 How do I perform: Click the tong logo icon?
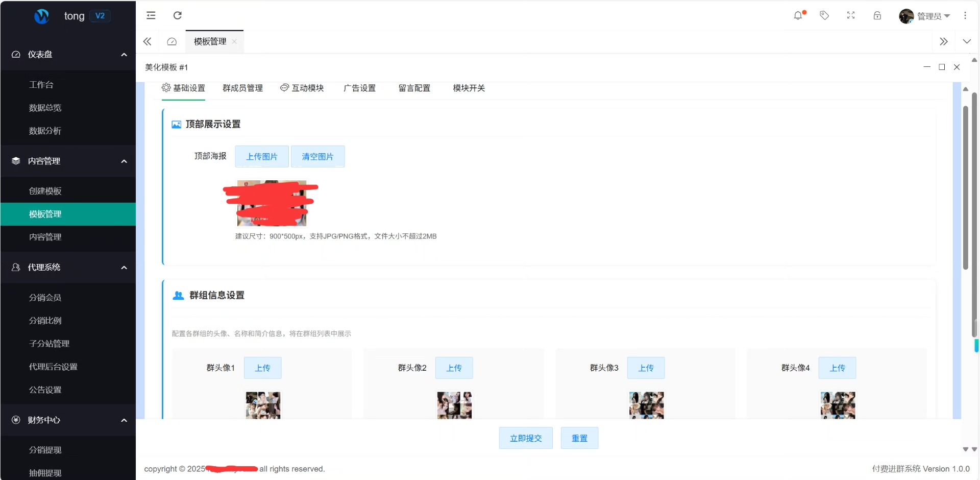42,16
